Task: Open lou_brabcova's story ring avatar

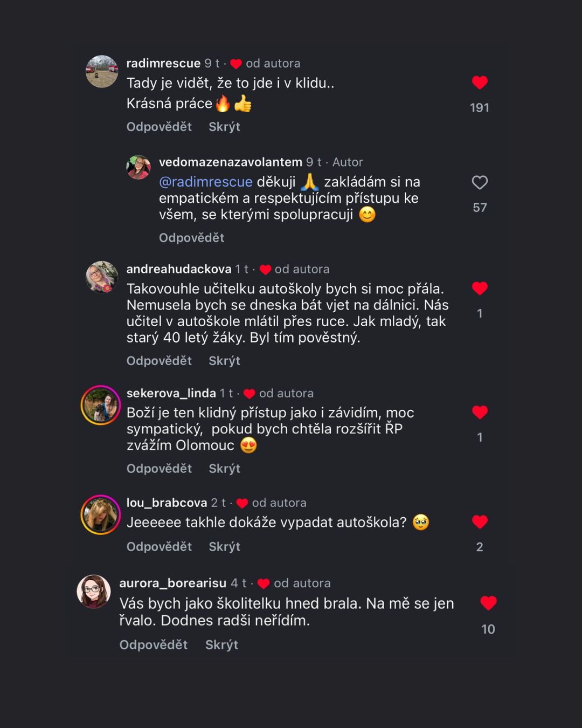Action: (101, 514)
